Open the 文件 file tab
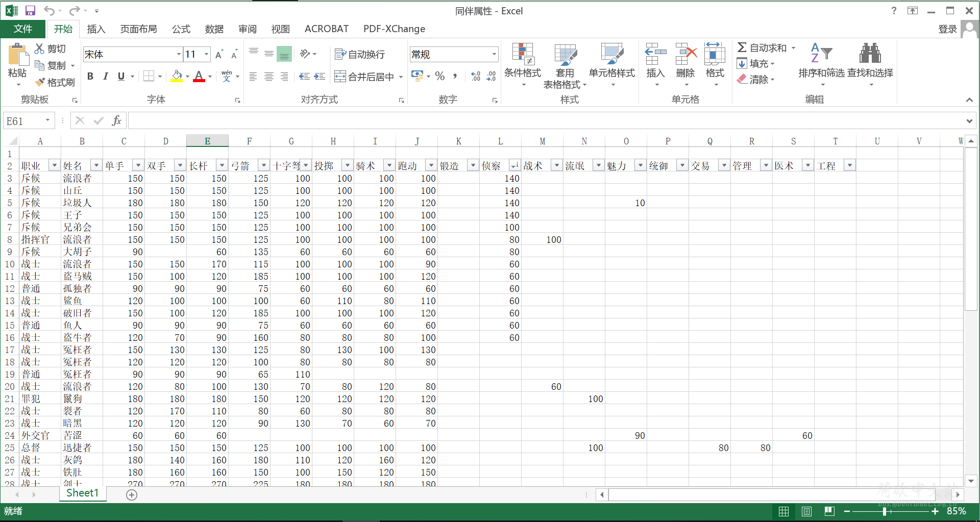This screenshot has width=980, height=522. [x=23, y=29]
